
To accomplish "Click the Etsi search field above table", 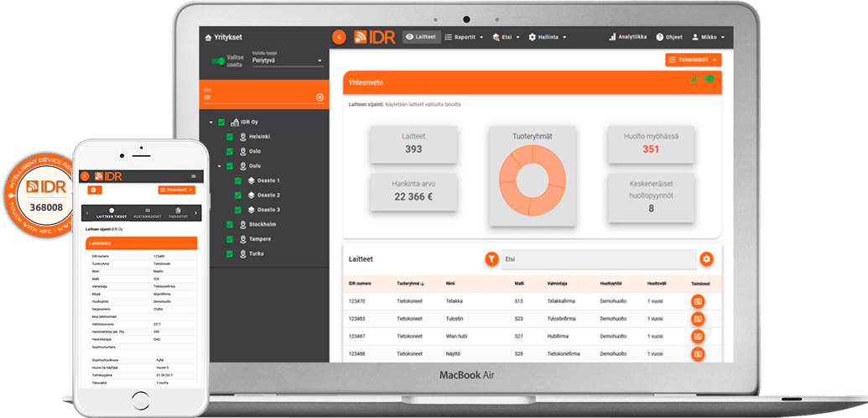I will pyautogui.click(x=599, y=259).
